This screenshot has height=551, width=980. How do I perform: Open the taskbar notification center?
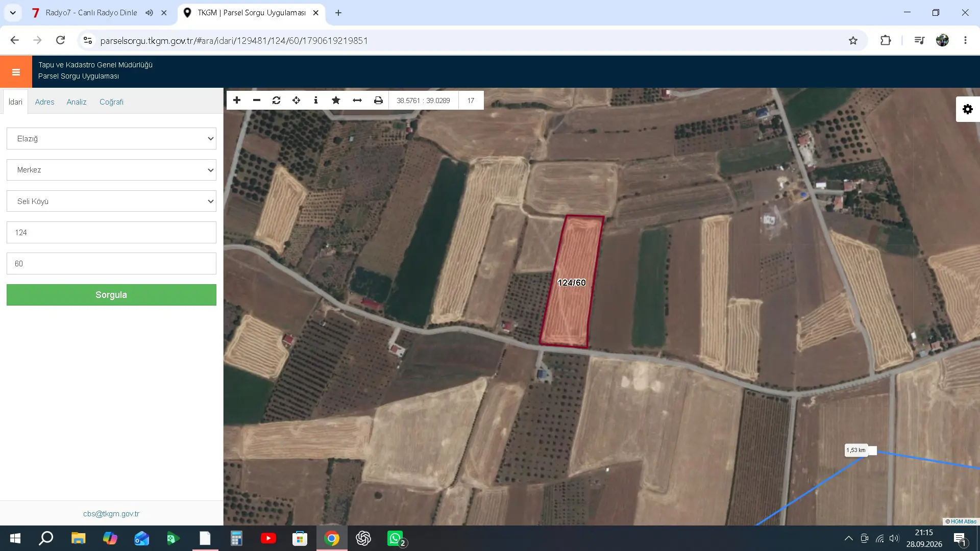(960, 539)
